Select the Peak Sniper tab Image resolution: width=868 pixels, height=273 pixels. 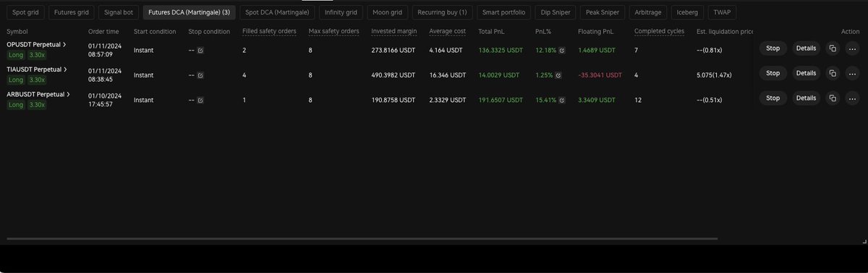point(603,12)
